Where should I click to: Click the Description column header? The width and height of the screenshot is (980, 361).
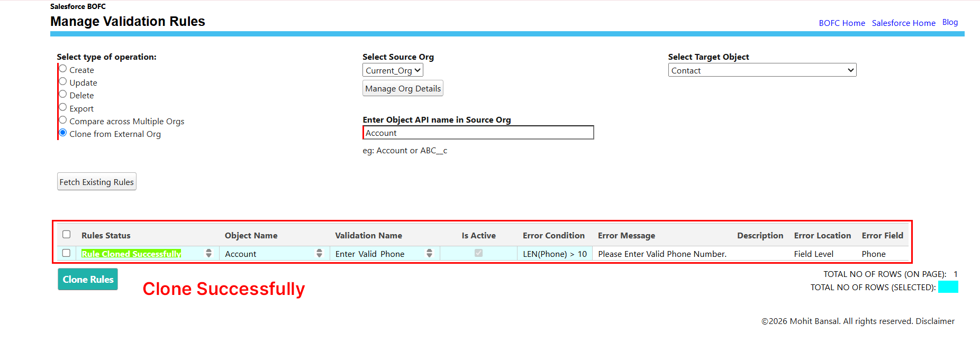tap(760, 236)
